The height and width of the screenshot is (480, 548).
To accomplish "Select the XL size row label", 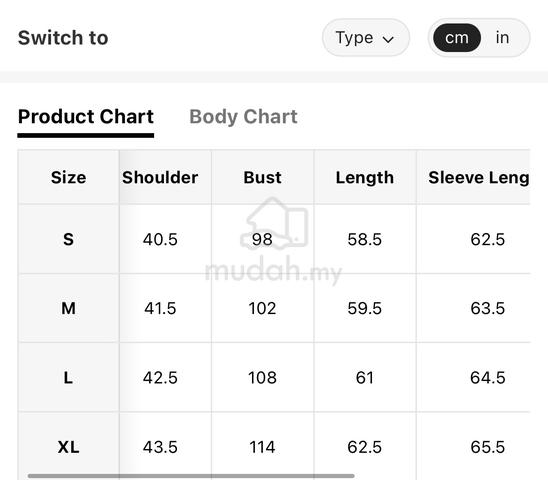I will (68, 447).
